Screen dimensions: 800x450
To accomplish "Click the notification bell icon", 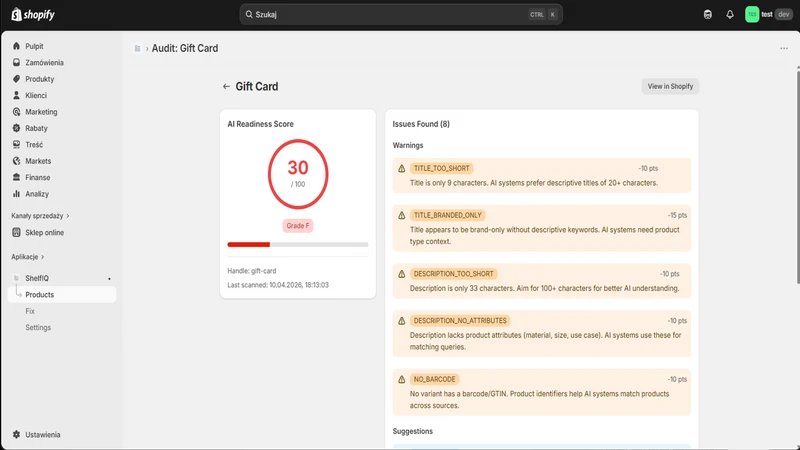I will click(730, 14).
